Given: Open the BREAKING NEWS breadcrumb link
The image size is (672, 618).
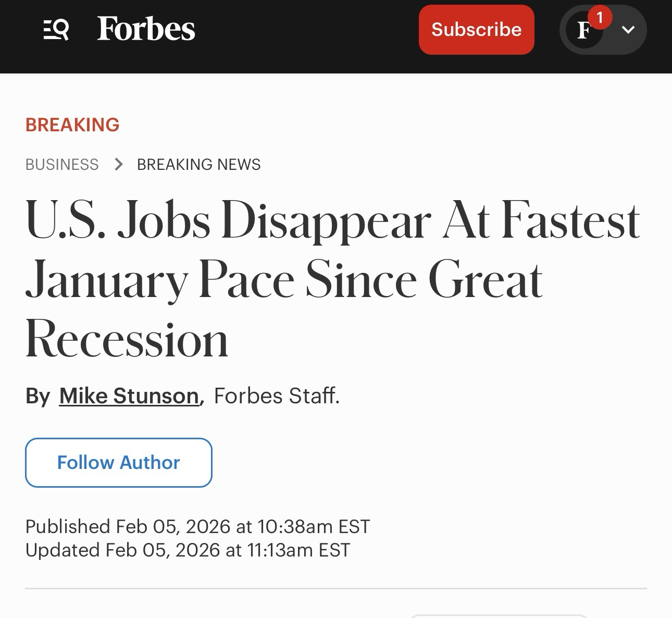Looking at the screenshot, I should point(198,165).
